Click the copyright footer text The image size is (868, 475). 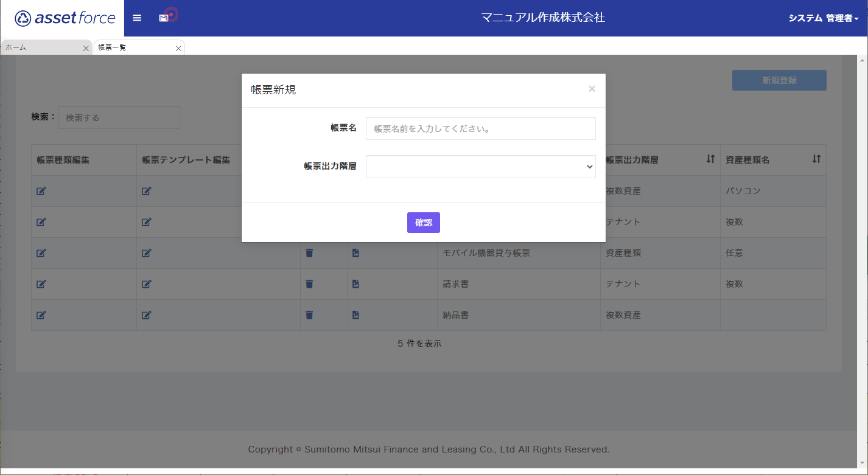pyautogui.click(x=429, y=449)
